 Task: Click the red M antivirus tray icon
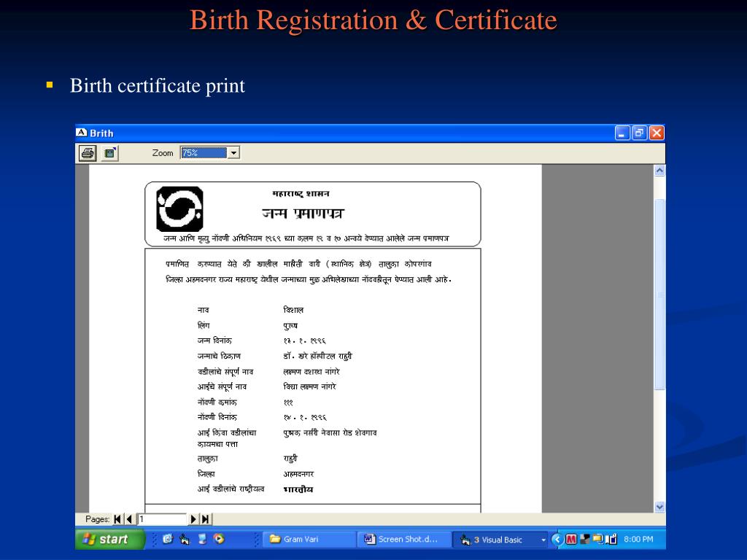pyautogui.click(x=571, y=539)
